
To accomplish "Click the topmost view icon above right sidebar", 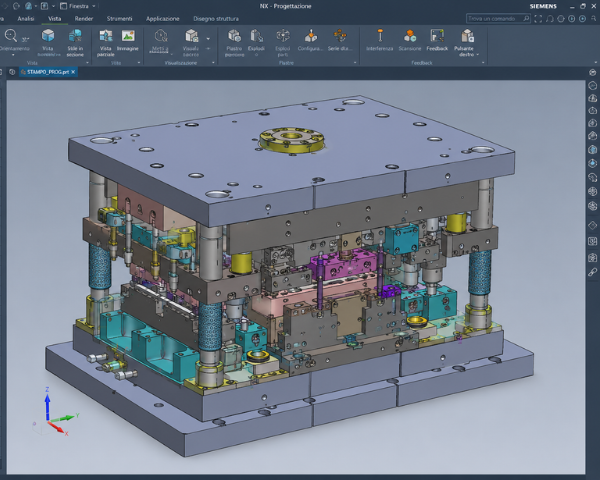I will pyautogui.click(x=593, y=72).
